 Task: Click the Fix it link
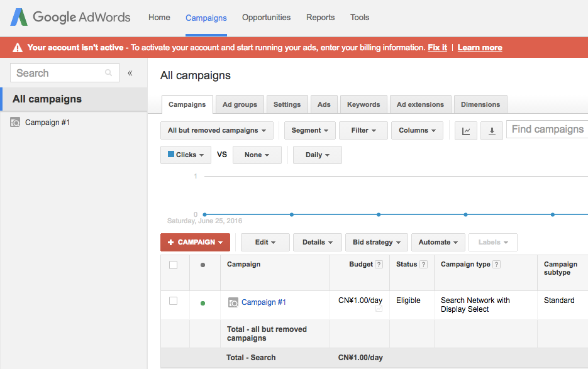pos(437,48)
